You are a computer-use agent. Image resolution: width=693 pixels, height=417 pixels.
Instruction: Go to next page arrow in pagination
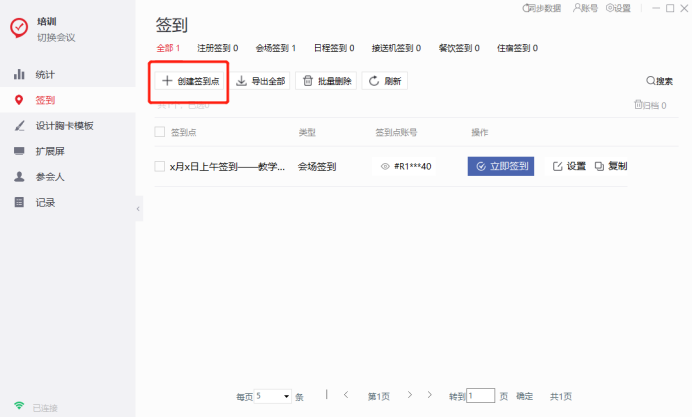tap(410, 395)
